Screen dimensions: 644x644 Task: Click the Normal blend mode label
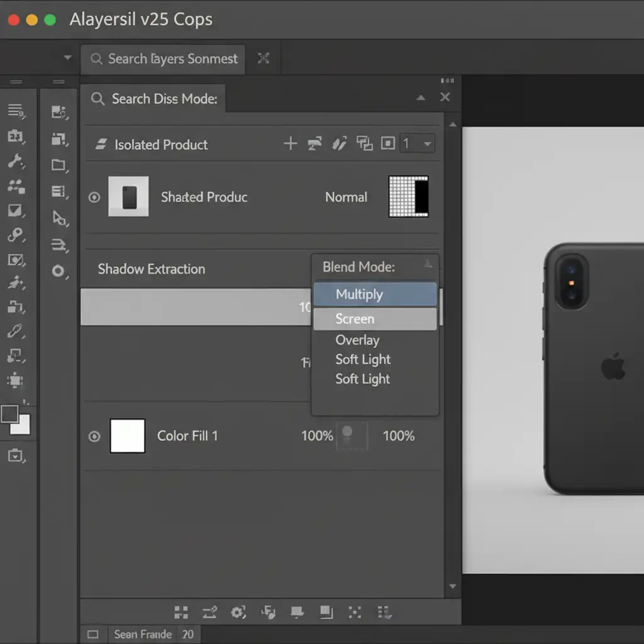(346, 197)
